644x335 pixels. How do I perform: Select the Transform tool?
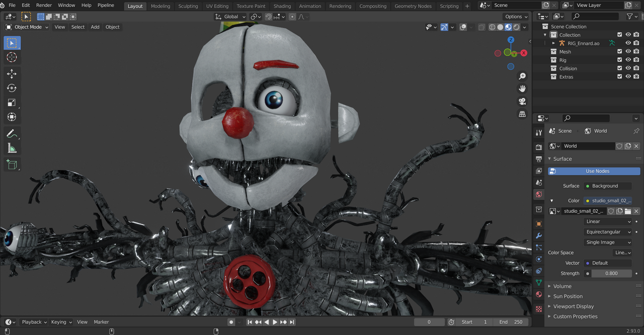[12, 117]
